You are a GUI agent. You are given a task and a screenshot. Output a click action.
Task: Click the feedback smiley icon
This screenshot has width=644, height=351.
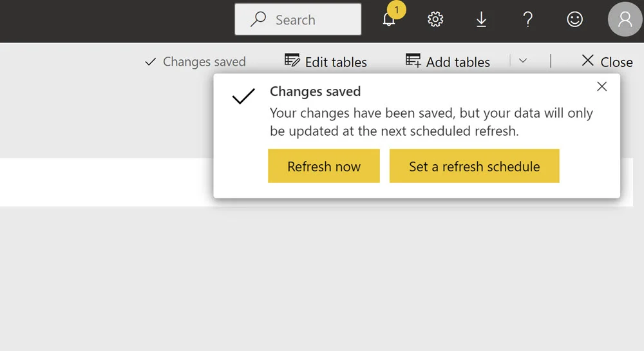point(574,19)
